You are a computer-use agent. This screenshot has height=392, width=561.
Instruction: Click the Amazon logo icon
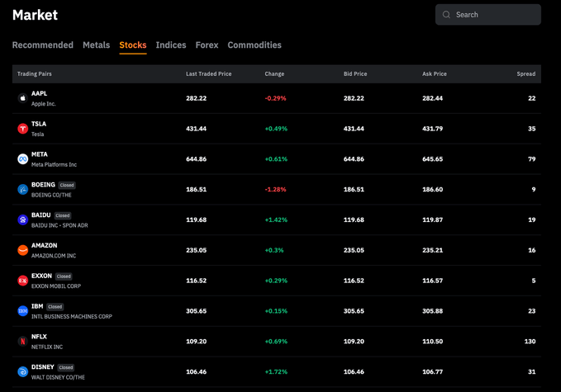point(23,250)
